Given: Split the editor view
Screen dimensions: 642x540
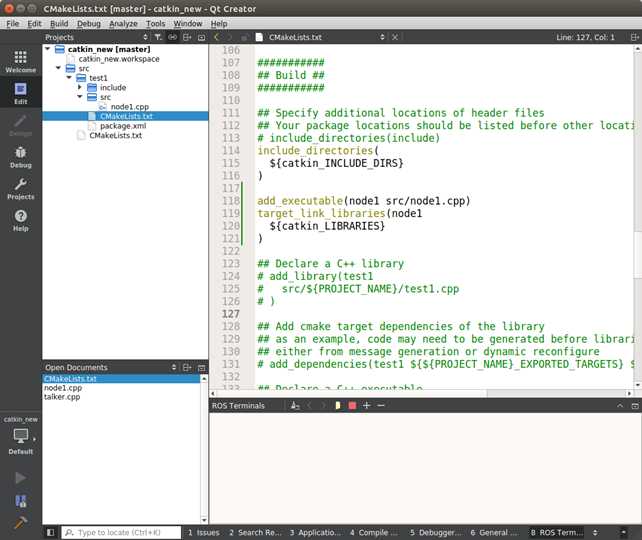Looking at the screenshot, I should [634, 37].
